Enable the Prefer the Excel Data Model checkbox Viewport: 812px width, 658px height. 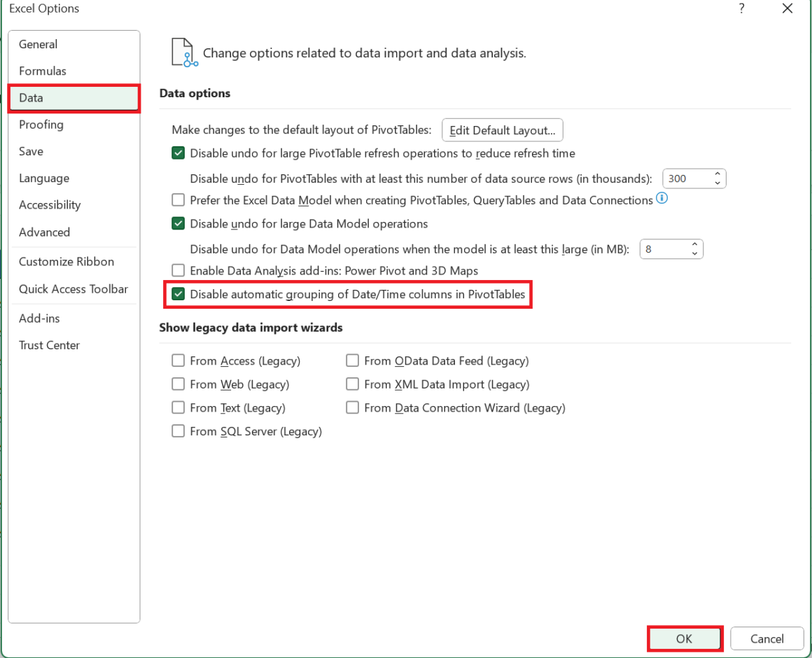pyautogui.click(x=178, y=199)
